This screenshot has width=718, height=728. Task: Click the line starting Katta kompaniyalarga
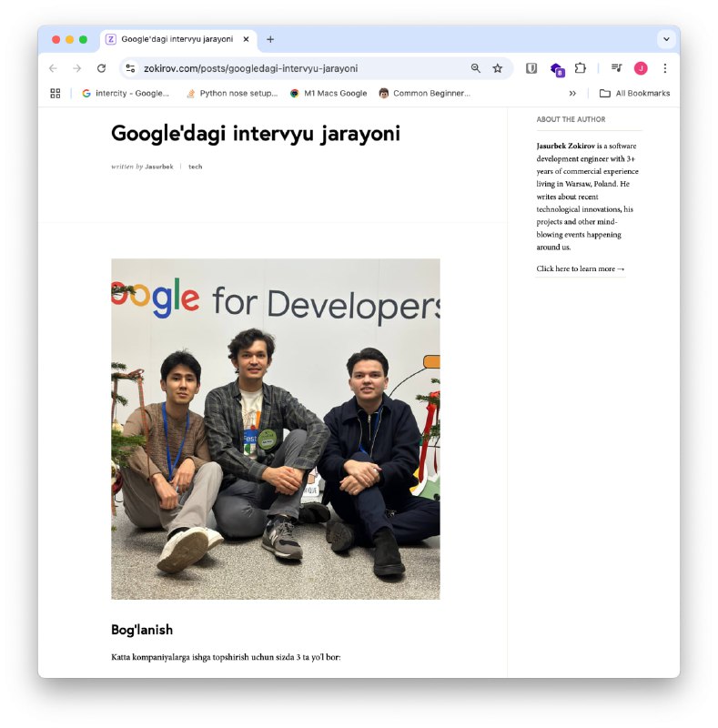tap(227, 657)
